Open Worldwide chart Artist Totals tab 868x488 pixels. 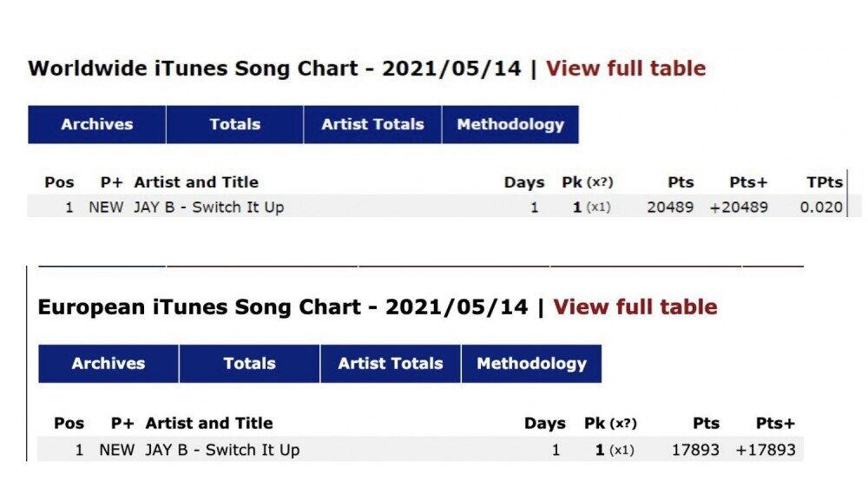[x=372, y=124]
